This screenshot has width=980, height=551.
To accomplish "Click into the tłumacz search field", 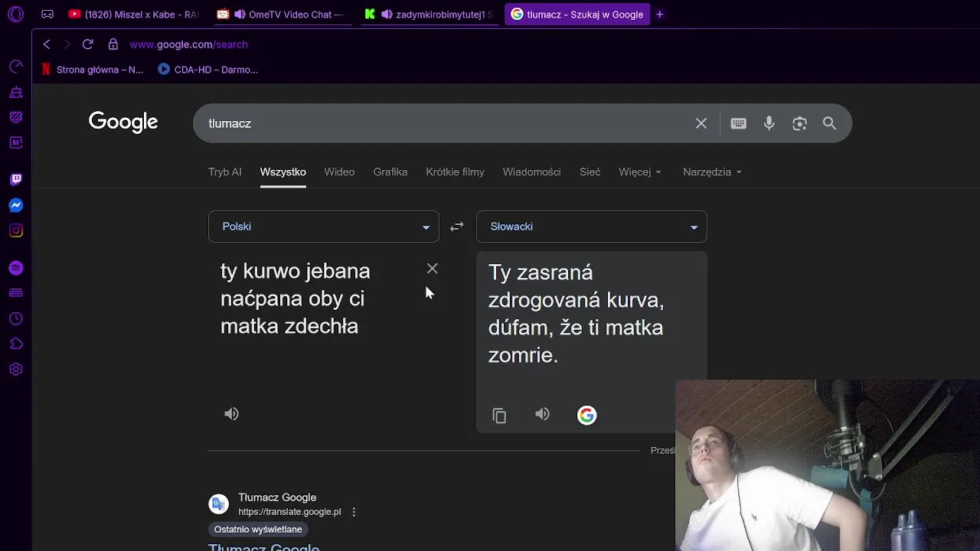I will click(x=444, y=123).
